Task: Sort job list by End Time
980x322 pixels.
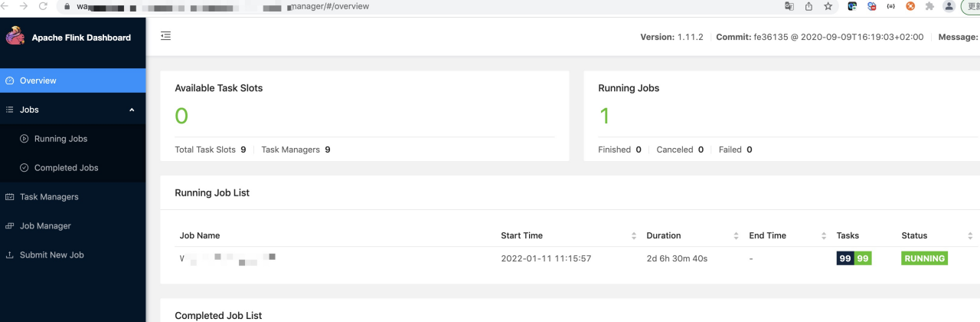Action: pyautogui.click(x=824, y=235)
